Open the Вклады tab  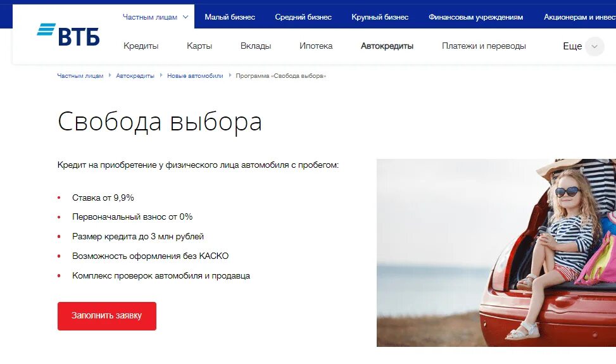tap(256, 46)
